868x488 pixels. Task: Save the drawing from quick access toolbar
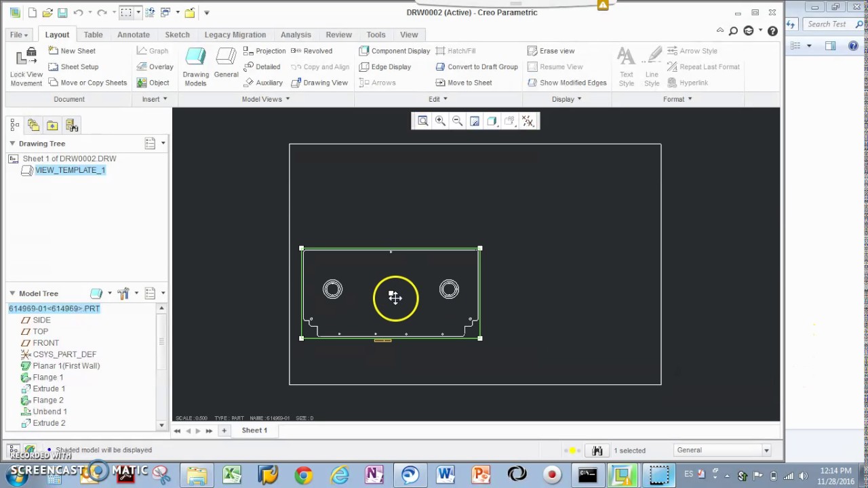(x=62, y=12)
